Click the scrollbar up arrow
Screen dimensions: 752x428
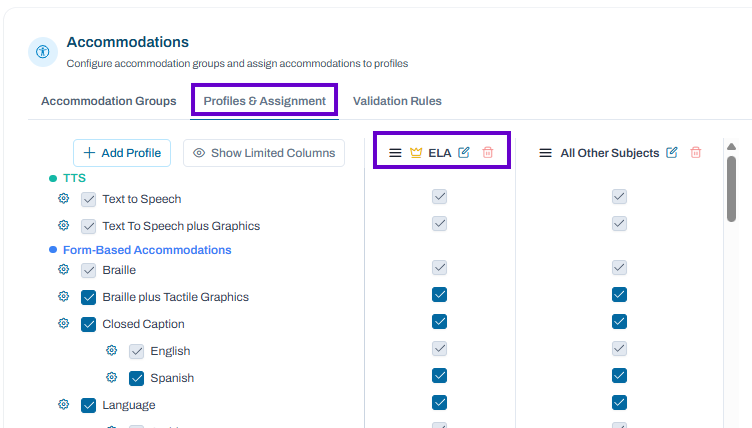click(x=731, y=146)
